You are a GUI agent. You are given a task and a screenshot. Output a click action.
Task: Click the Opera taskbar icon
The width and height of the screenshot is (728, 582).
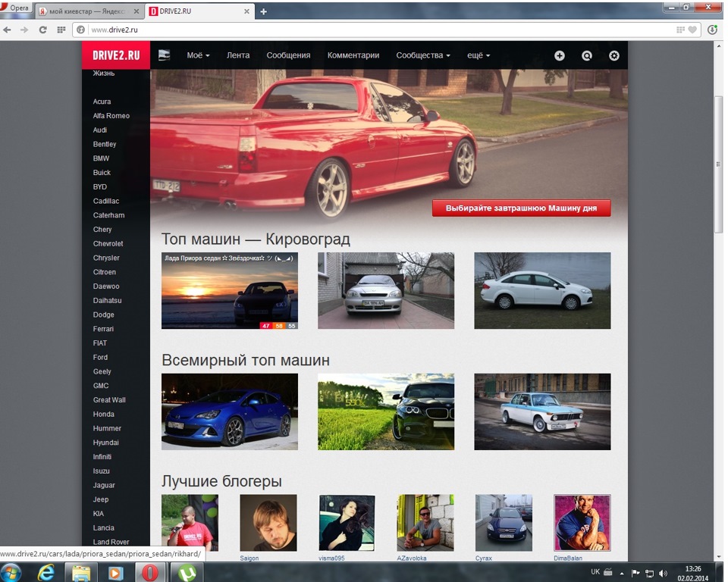point(149,573)
